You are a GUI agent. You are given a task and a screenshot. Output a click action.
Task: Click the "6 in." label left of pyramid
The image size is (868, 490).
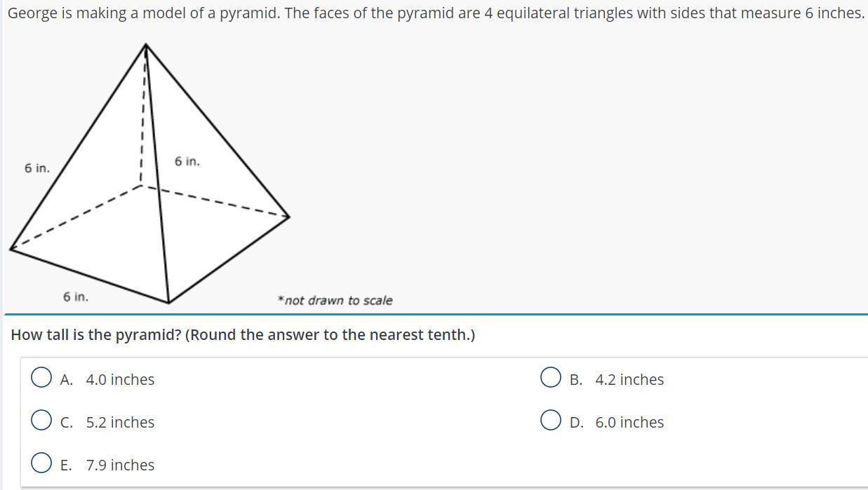click(x=37, y=168)
